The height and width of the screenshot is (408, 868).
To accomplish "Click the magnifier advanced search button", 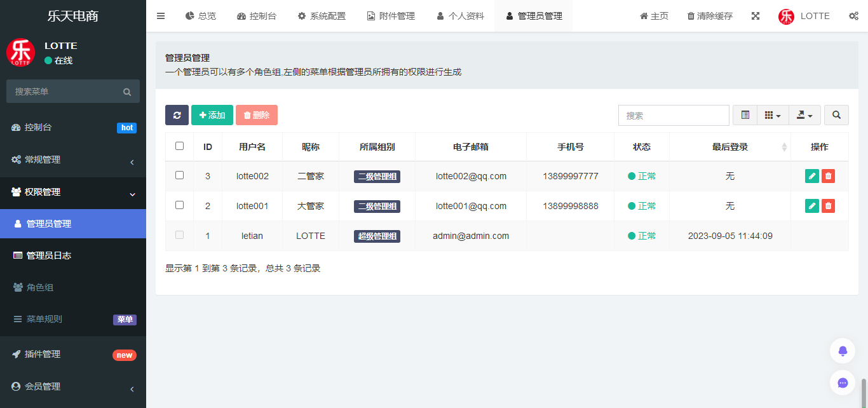I will click(836, 115).
